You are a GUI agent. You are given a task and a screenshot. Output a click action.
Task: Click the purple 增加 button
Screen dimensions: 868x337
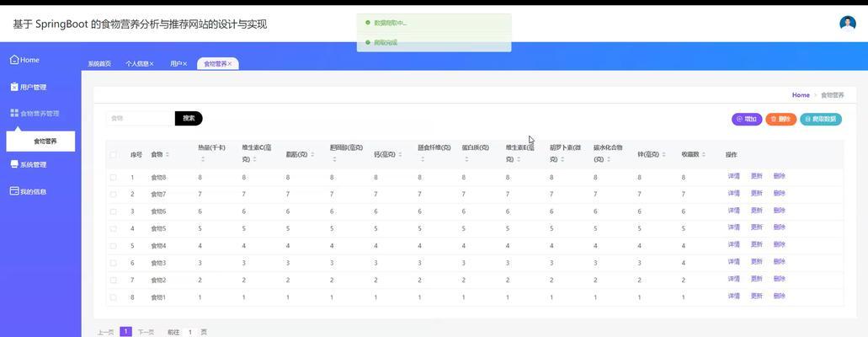pyautogui.click(x=747, y=119)
